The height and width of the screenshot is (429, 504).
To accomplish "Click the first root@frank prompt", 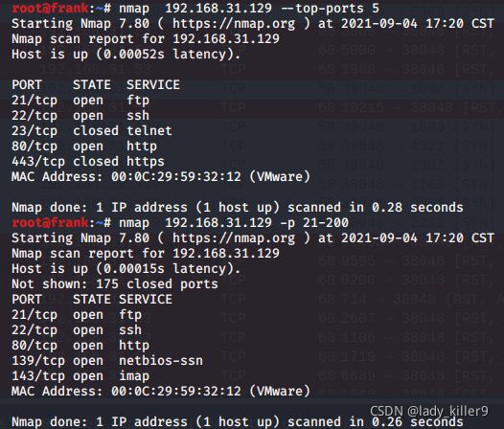I will click(50, 8).
